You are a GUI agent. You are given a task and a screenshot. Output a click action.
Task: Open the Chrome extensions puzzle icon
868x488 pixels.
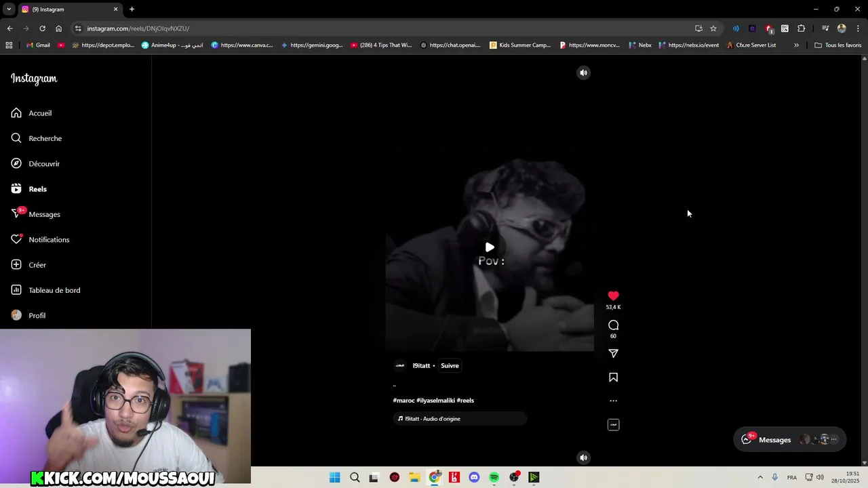(x=802, y=28)
